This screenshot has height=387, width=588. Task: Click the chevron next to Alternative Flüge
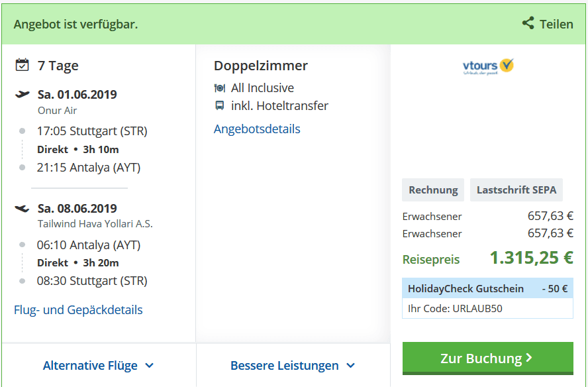149,365
